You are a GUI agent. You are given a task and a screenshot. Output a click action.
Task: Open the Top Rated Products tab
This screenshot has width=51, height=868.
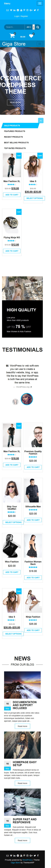tap(15, 148)
